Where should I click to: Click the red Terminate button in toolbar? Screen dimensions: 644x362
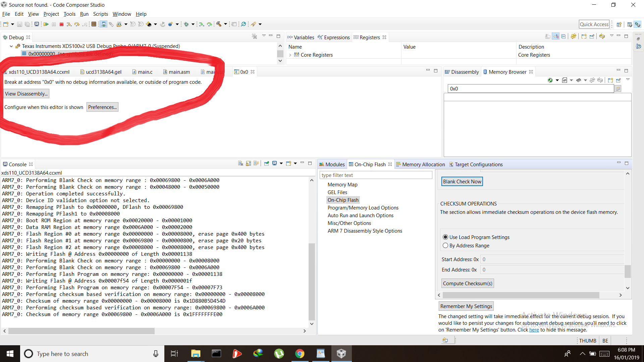[x=61, y=24]
